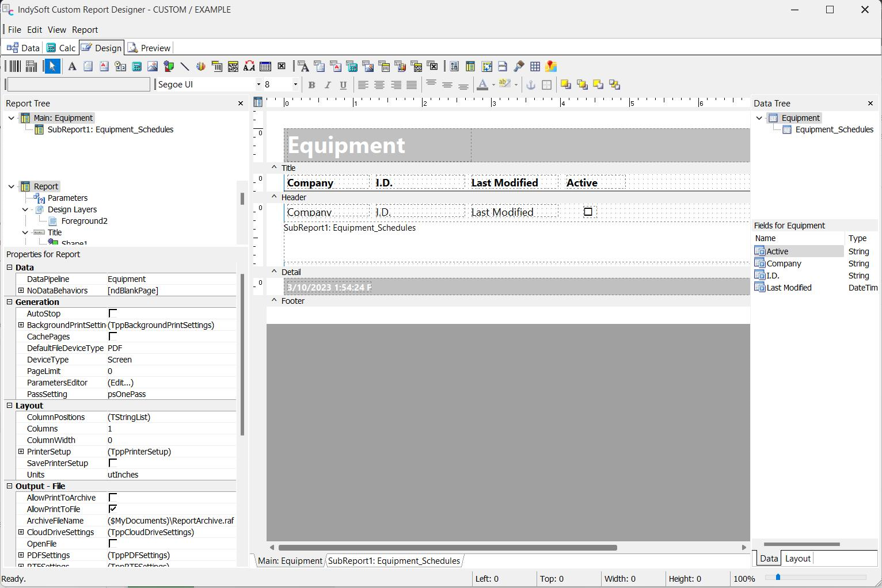Click the Line drawing tool
This screenshot has width=882, height=588.
tap(185, 67)
